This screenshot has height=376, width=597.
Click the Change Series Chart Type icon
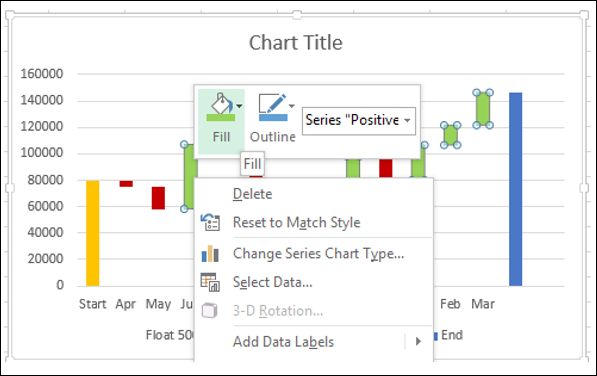click(210, 253)
